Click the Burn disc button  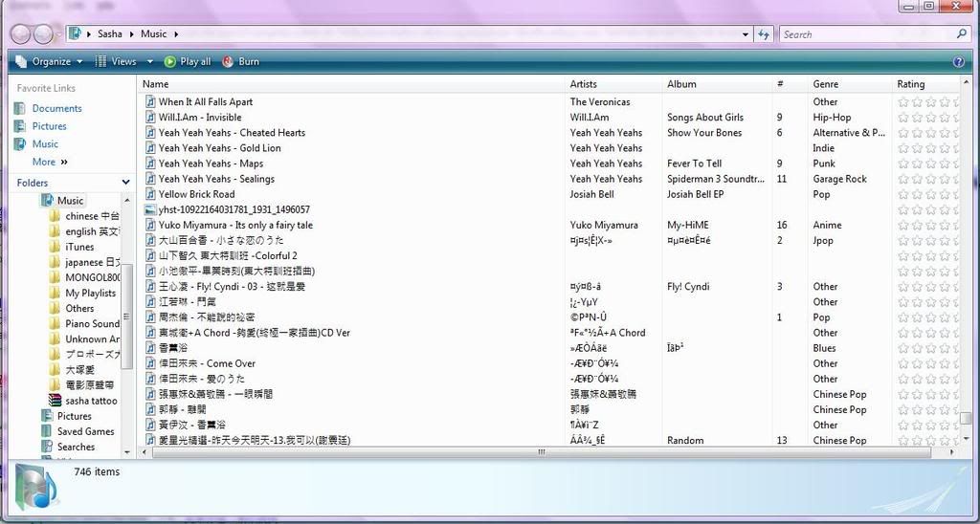pyautogui.click(x=240, y=61)
